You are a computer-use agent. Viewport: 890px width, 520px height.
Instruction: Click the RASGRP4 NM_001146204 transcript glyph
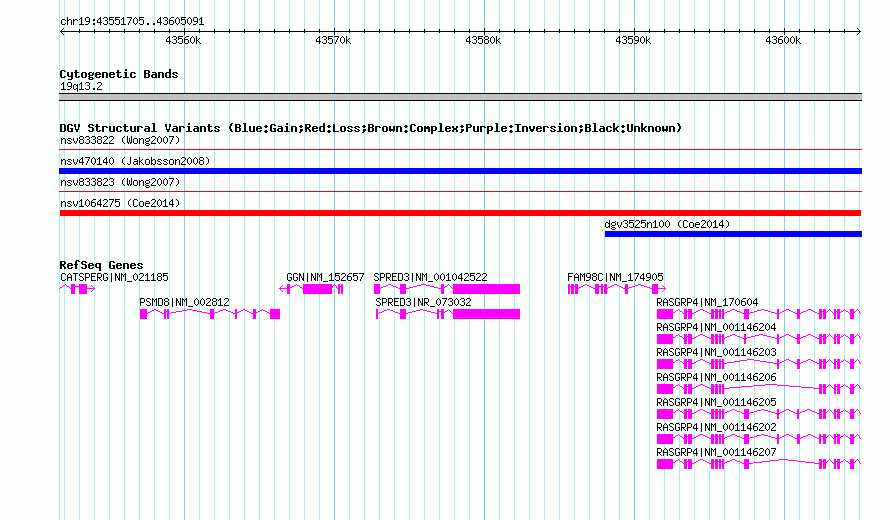coord(759,339)
